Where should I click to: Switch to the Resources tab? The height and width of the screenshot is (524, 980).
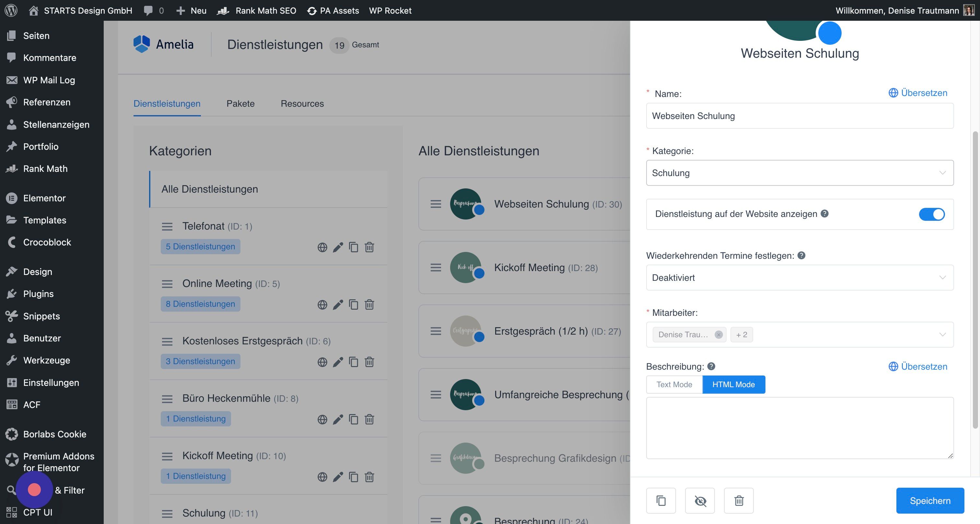302,103
